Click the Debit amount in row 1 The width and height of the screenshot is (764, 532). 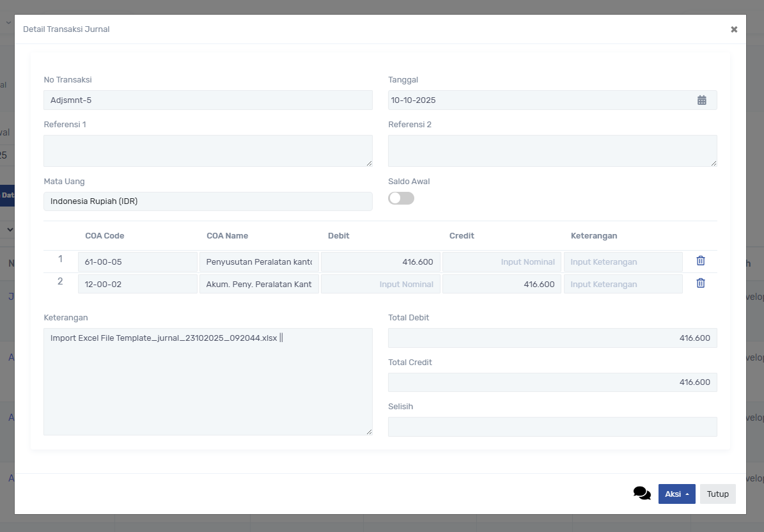[x=380, y=262]
